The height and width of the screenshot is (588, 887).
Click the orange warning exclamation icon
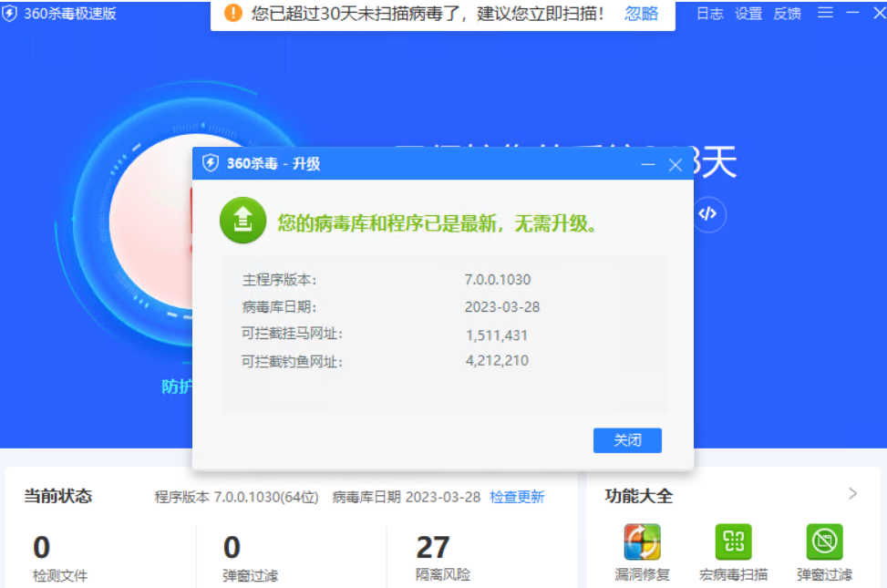click(233, 13)
